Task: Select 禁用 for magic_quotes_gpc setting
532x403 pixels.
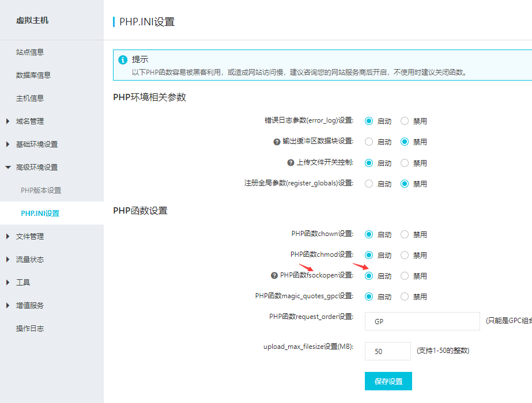Action: 405,296
